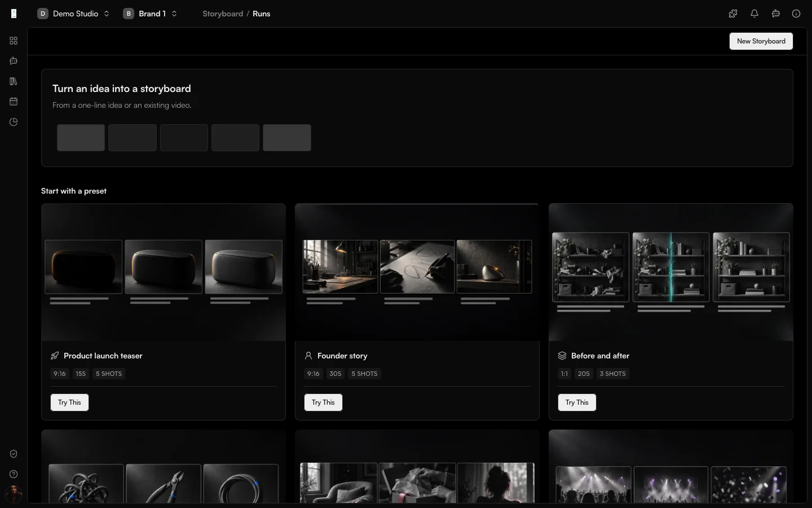Open the robot chat icon in left sidebar
The height and width of the screenshot is (508, 812).
(x=14, y=61)
